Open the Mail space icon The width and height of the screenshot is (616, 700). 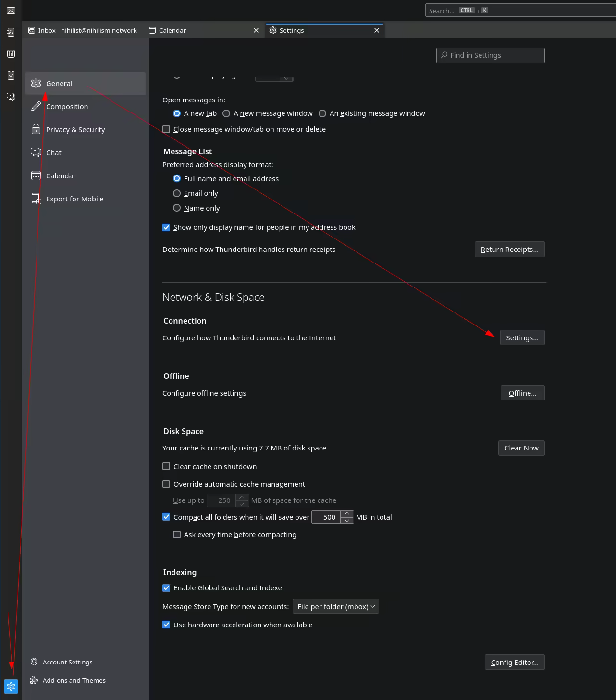pos(11,11)
